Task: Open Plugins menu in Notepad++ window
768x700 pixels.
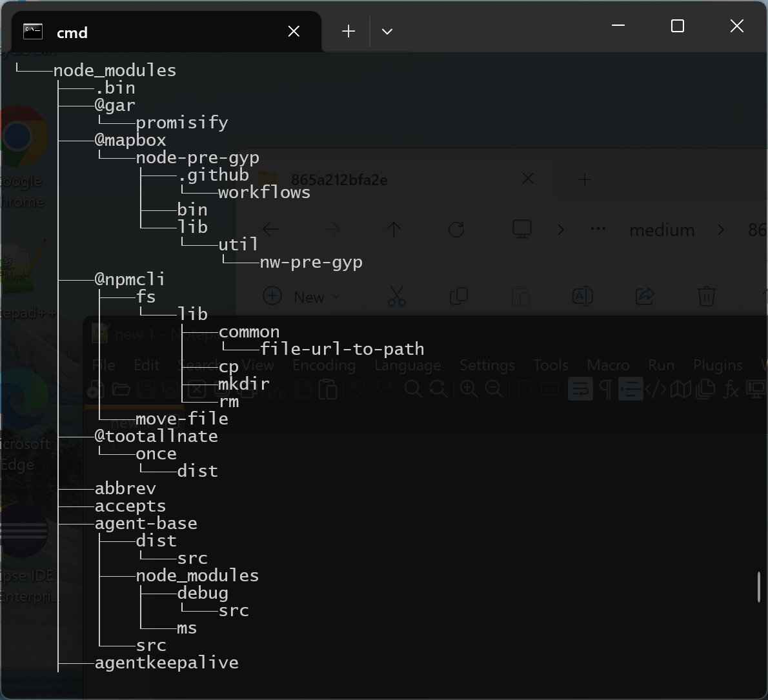Action: pyautogui.click(x=718, y=365)
